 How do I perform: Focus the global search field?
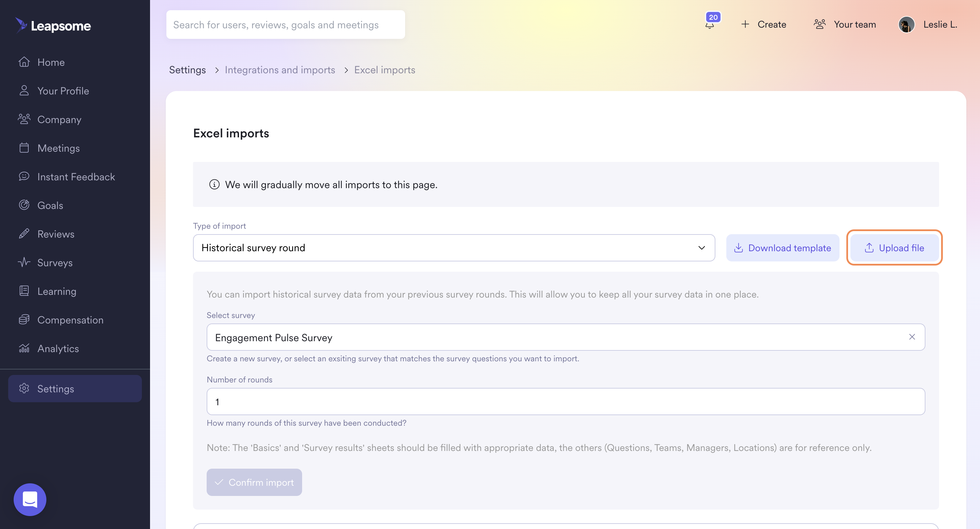285,25
